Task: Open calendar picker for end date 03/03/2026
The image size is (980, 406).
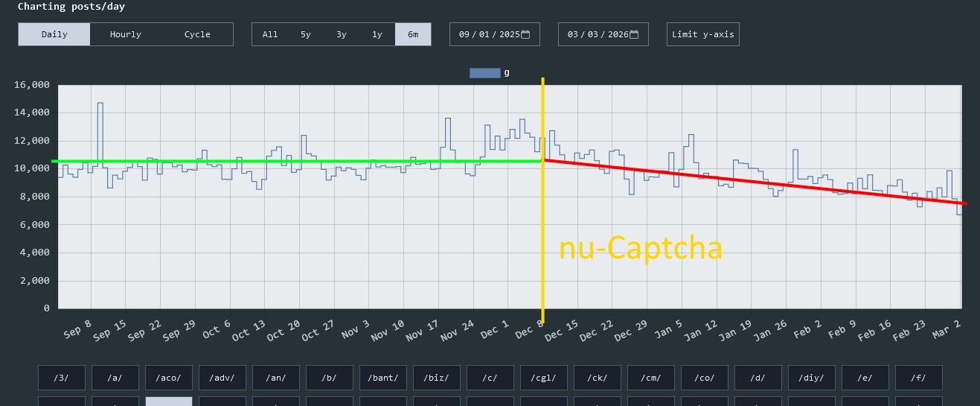Action: pos(635,34)
